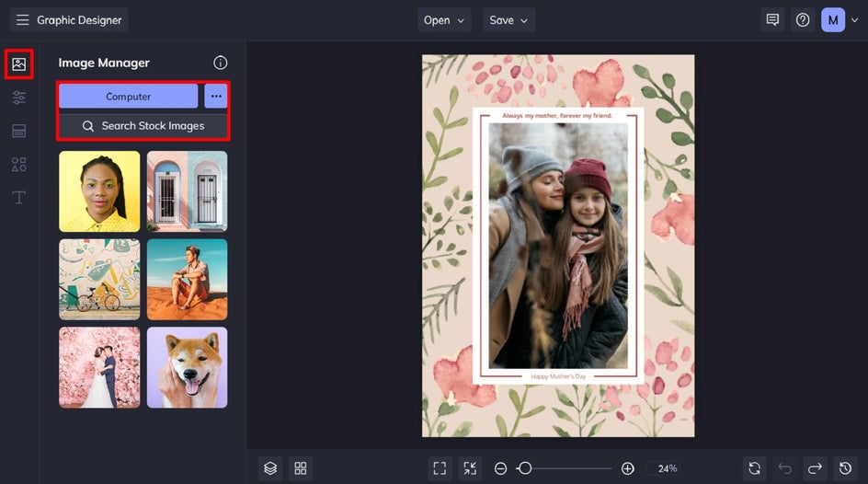868x484 pixels.
Task: Select the reset/refresh canvas icon
Action: pyautogui.click(x=755, y=468)
